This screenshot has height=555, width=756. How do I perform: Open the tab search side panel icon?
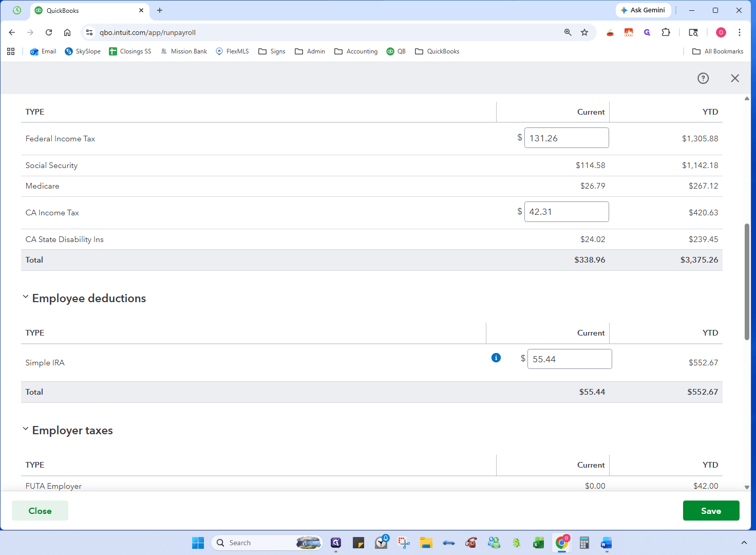pyautogui.click(x=693, y=32)
